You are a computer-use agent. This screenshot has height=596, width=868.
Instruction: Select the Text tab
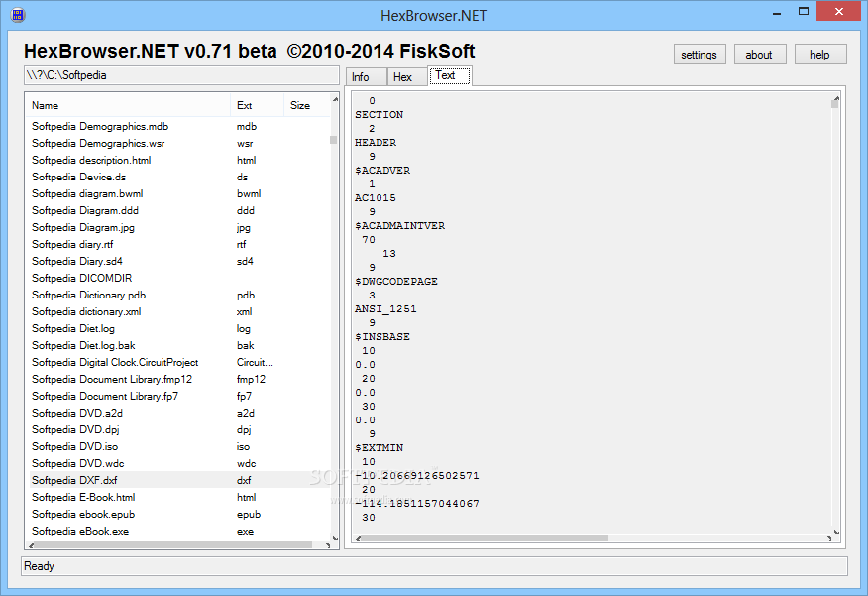coord(449,76)
